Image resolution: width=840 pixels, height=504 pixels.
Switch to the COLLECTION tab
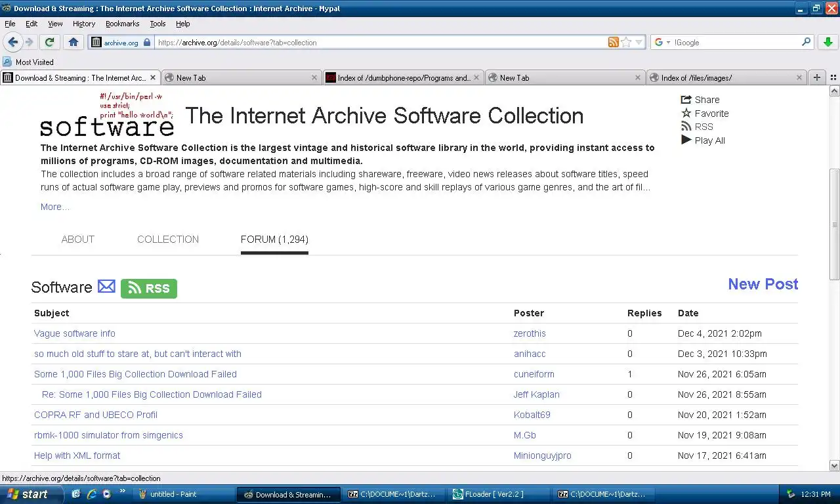(168, 239)
